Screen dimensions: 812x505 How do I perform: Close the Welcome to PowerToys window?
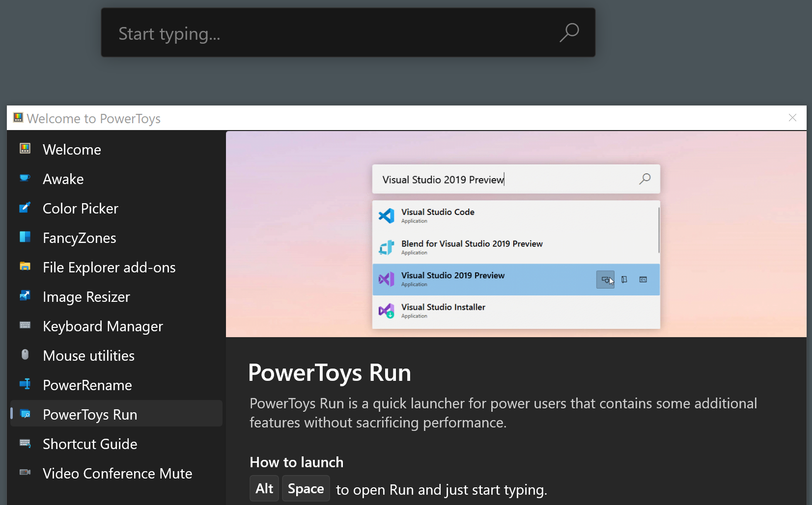tap(792, 118)
